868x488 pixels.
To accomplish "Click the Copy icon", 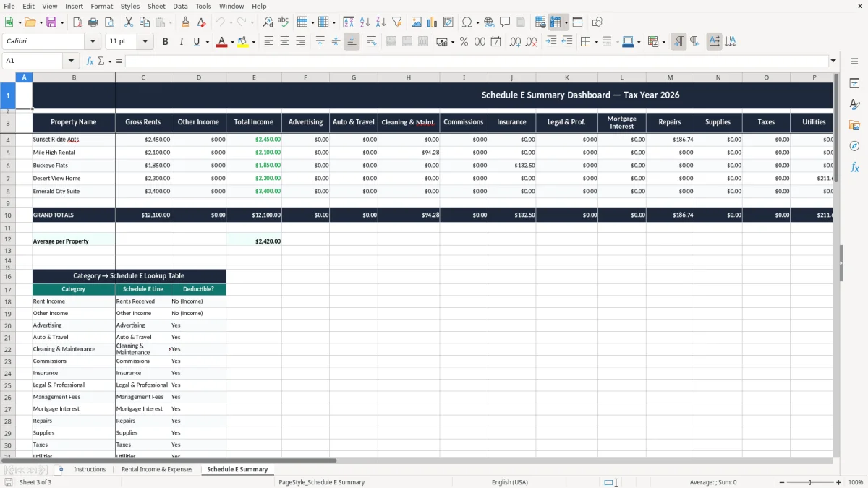I will (144, 22).
